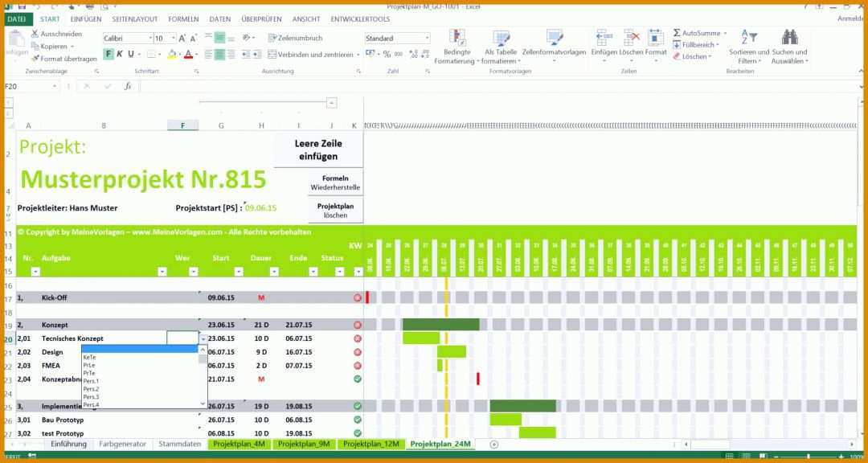The height and width of the screenshot is (463, 868).
Task: Increase indent icon
Action: point(257,55)
